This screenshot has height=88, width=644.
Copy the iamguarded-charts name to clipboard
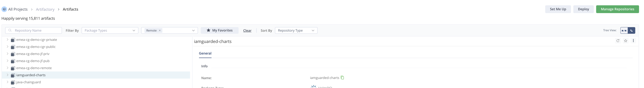pyautogui.click(x=342, y=78)
